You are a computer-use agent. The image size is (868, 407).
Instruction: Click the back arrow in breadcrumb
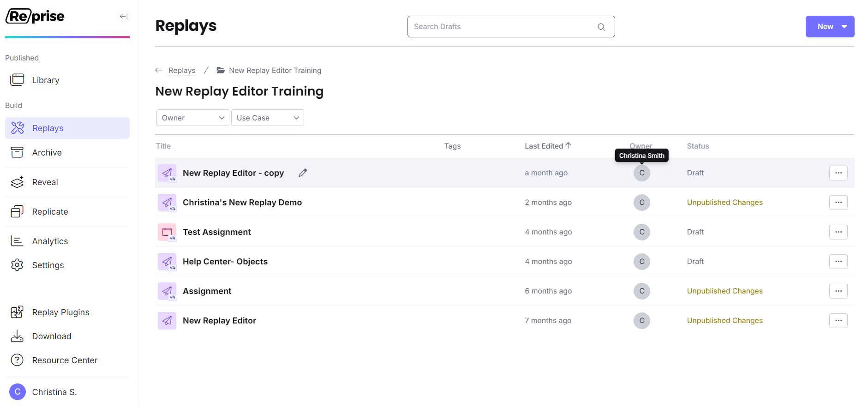[159, 70]
